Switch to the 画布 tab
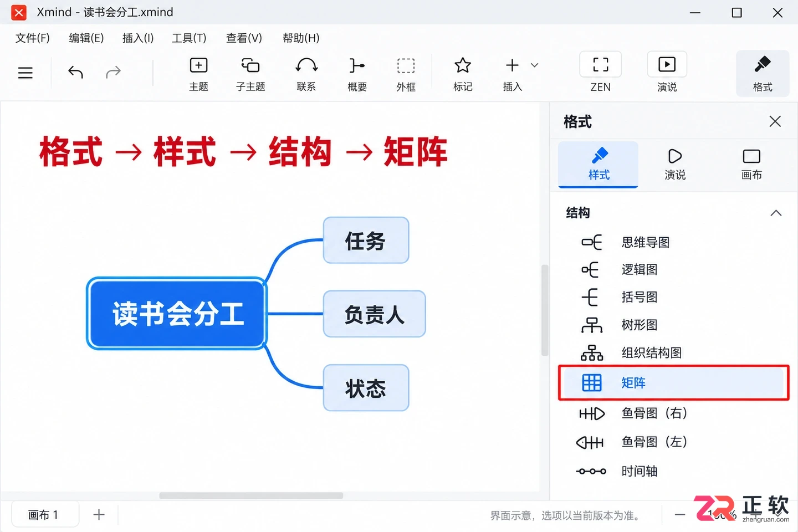798x532 pixels. tap(751, 165)
